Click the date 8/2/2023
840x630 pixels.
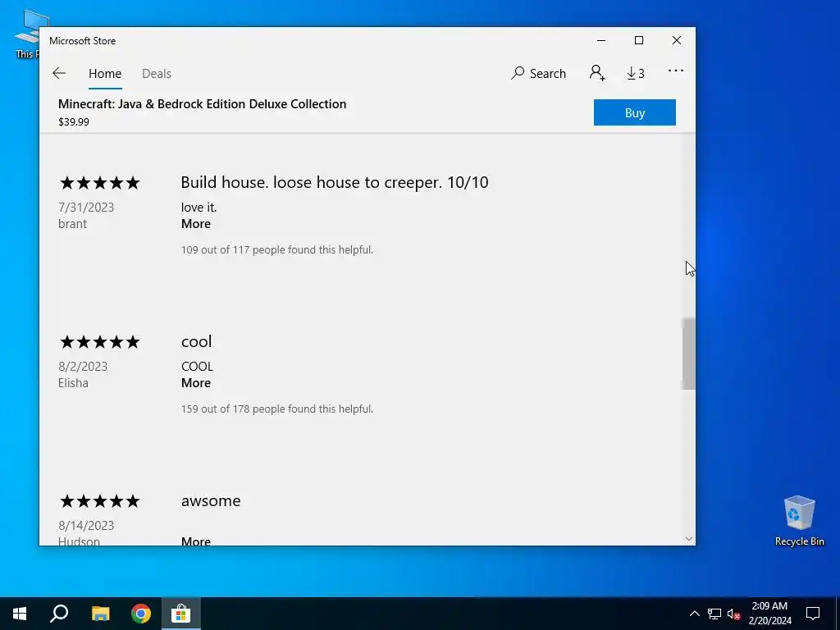click(x=83, y=367)
